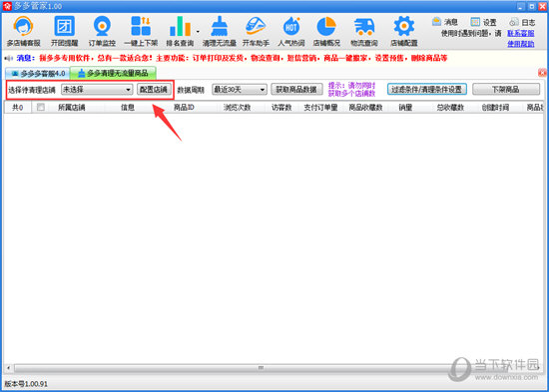Sort by 访客数 column
The height and width of the screenshot is (392, 549).
pos(281,108)
